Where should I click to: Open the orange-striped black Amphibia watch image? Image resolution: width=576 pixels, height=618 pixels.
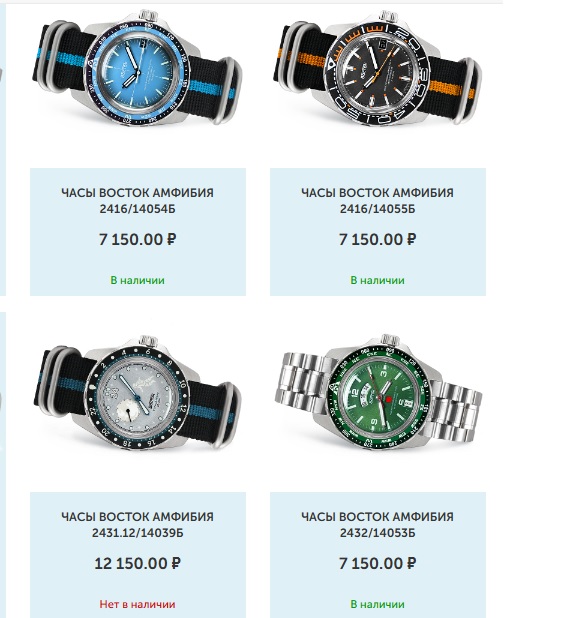coord(377,68)
